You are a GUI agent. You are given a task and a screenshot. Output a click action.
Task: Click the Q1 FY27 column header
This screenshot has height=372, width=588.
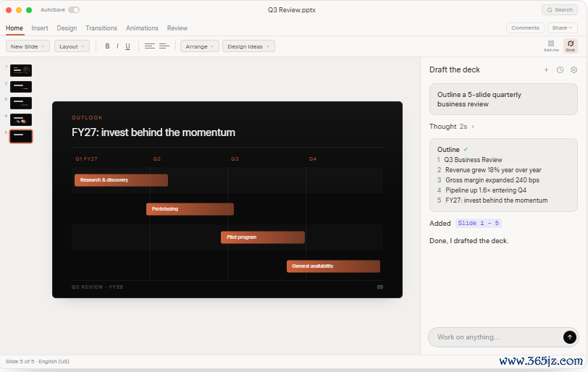[x=86, y=158]
